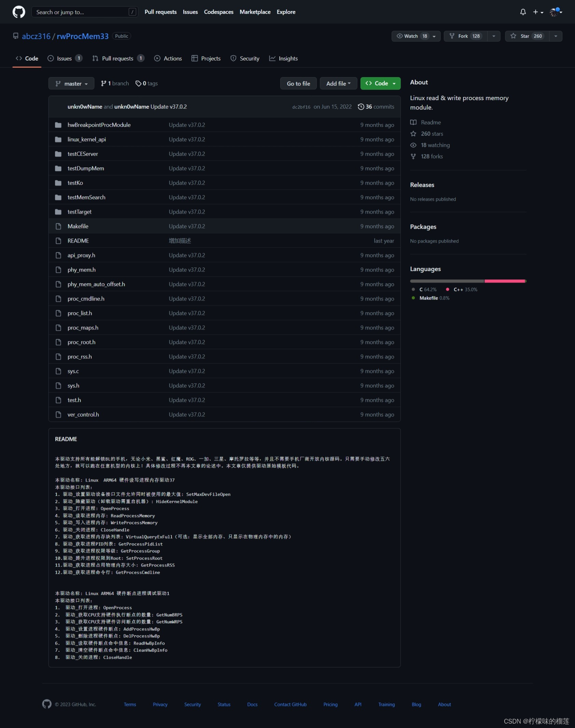Open the GitHub home logo
The image size is (575, 728).
point(19,12)
